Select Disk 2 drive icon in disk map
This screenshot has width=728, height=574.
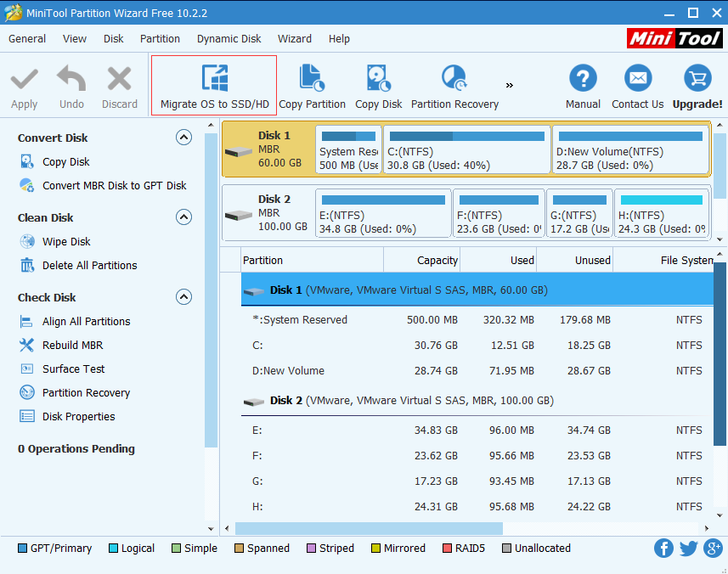[x=238, y=216]
